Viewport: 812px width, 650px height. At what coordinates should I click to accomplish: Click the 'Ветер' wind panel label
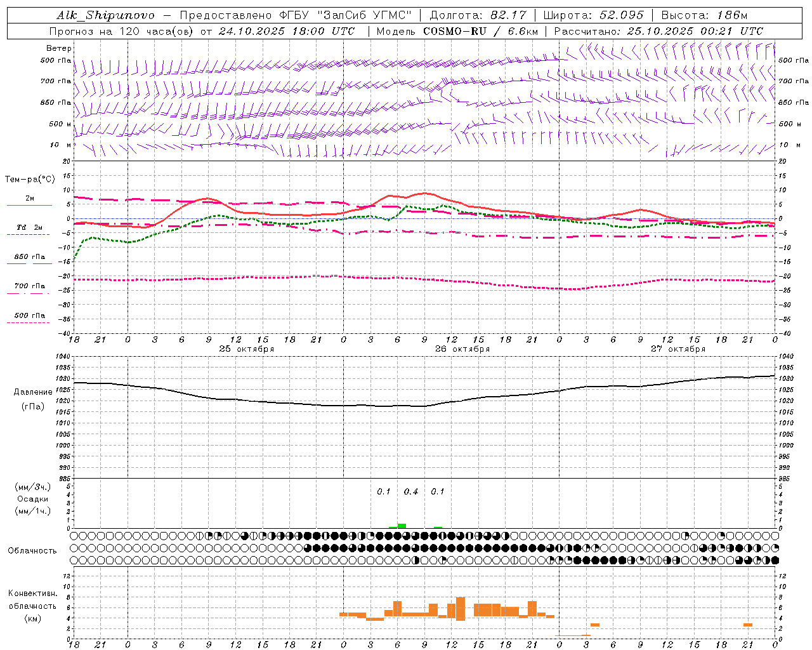coord(59,48)
